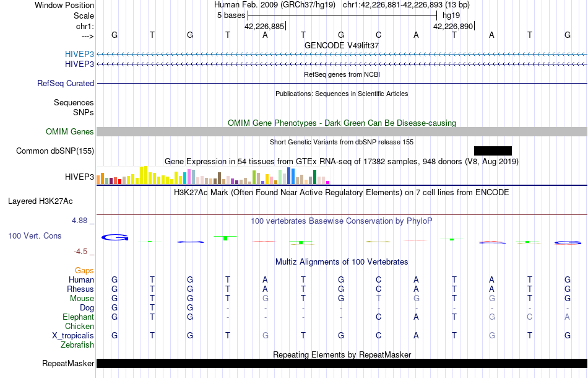The width and height of the screenshot is (588, 378).
Task: Open the 100 Vert. Cons track label
Action: coord(35,235)
